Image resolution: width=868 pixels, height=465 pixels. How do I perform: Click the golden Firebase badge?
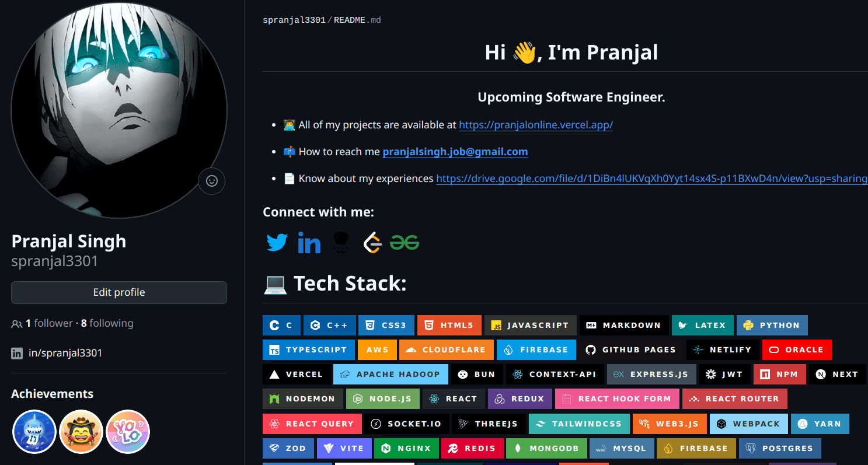click(696, 448)
